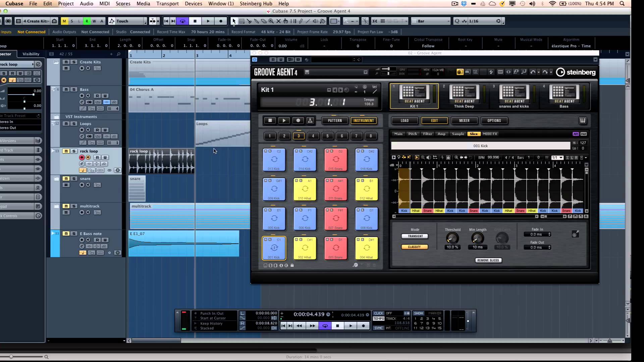This screenshot has width=644, height=362.
Task: Trigger pad D2 015 Snare
Action: click(x=336, y=160)
